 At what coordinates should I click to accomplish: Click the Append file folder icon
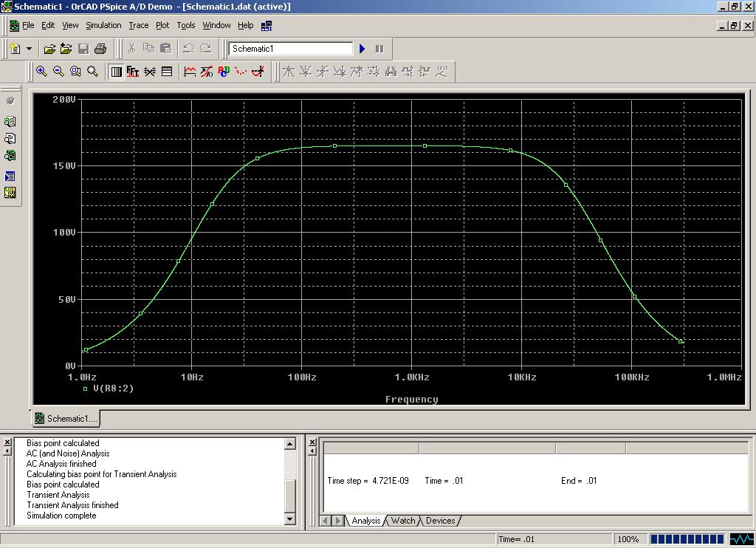pyautogui.click(x=66, y=49)
